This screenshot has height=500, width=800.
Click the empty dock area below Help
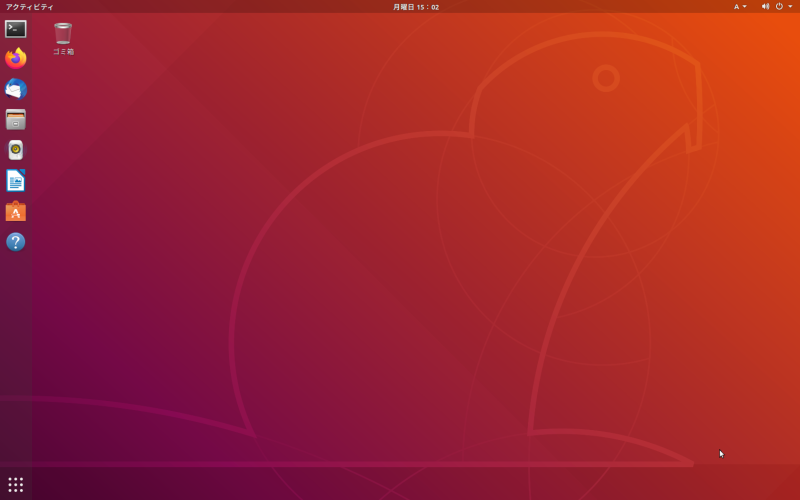coord(15,360)
